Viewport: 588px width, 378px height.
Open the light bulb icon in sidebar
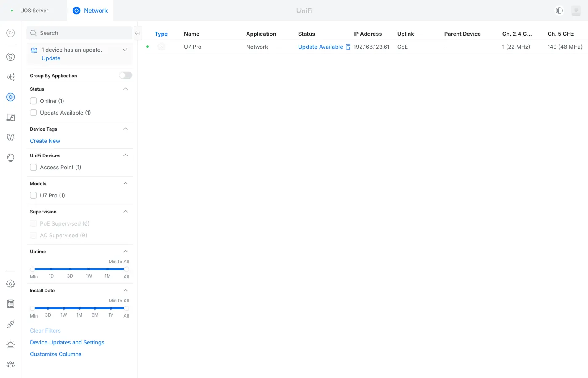coord(10,157)
